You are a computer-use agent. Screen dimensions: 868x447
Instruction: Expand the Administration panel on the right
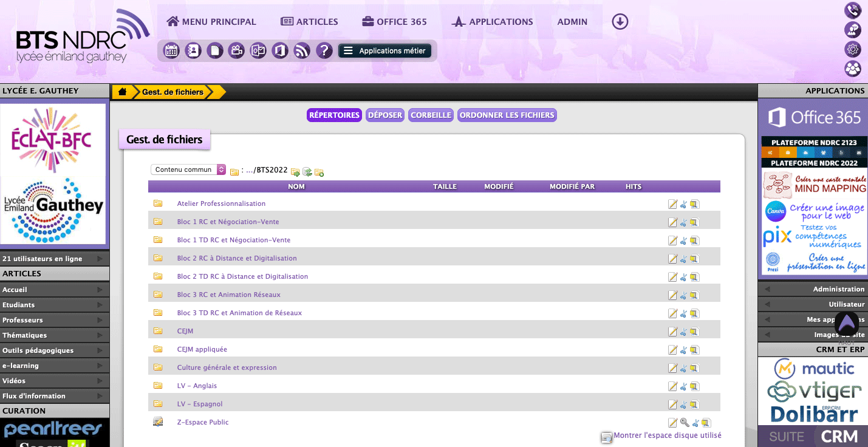click(813, 289)
